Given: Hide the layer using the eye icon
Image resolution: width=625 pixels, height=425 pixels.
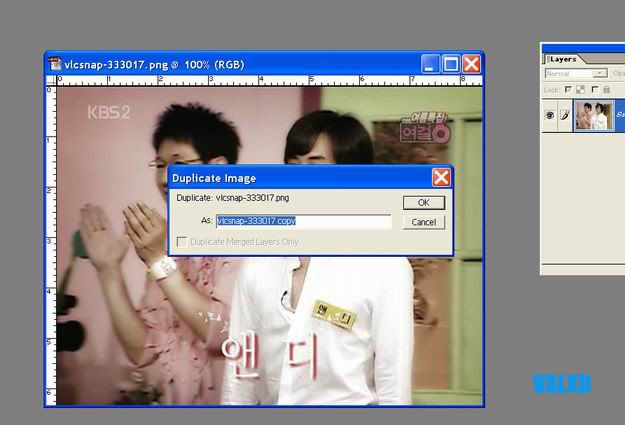Looking at the screenshot, I should tap(550, 115).
